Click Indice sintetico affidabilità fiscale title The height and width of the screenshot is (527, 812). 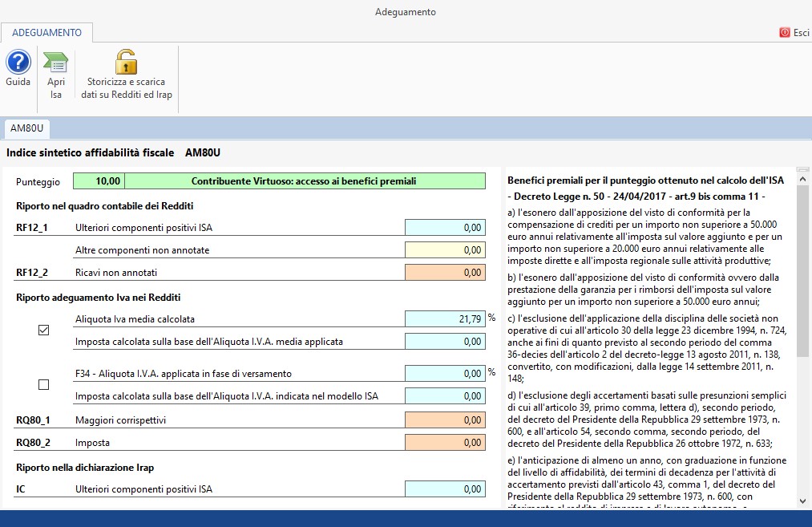click(90, 153)
